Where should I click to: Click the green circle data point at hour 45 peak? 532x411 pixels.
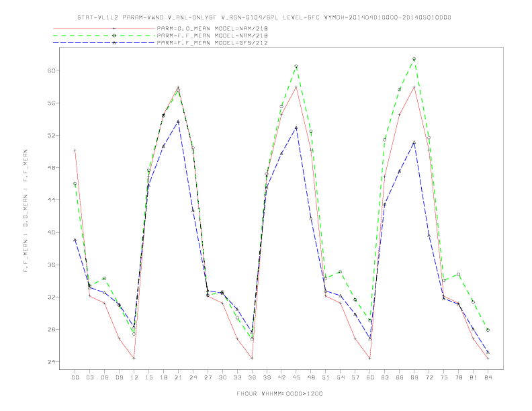(x=296, y=66)
